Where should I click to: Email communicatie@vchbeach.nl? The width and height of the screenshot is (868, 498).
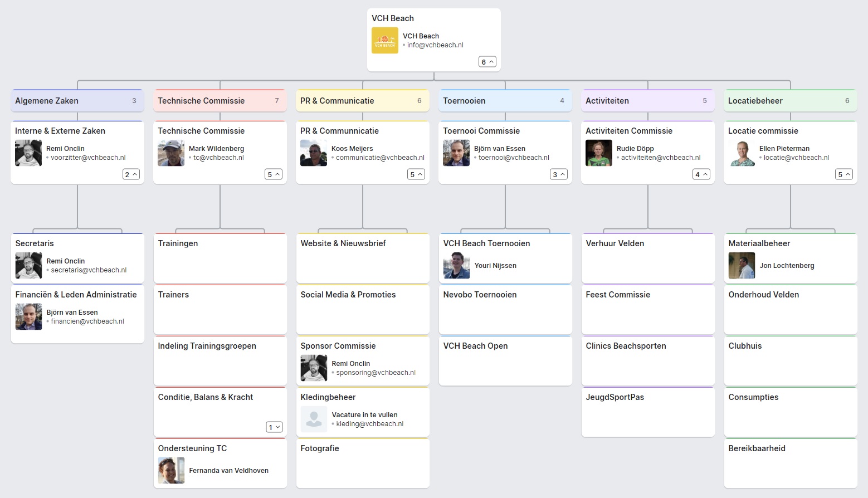pyautogui.click(x=380, y=158)
